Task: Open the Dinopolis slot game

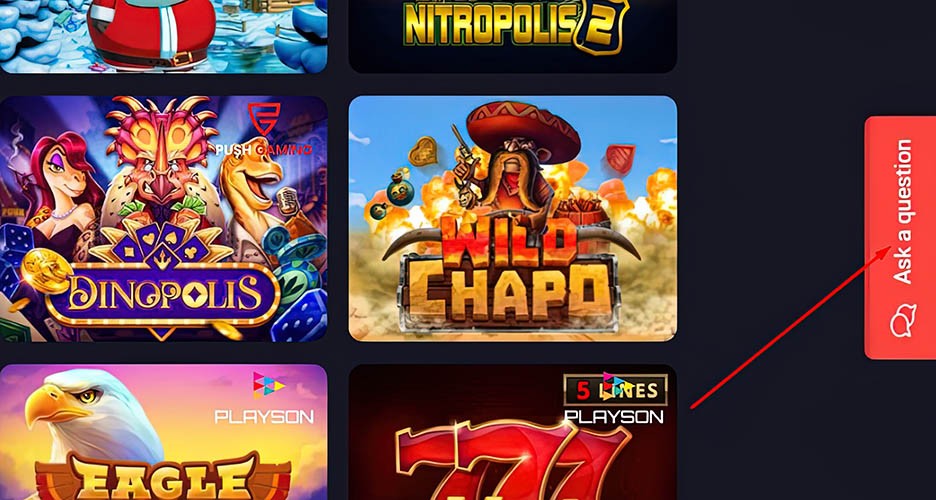Action: tap(164, 218)
